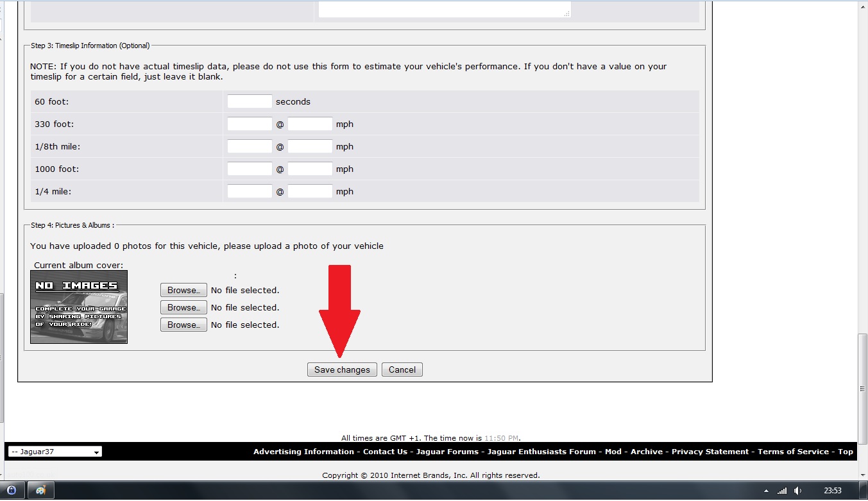Open the Privacy Statement footer link
The height and width of the screenshot is (501, 868).
(x=710, y=452)
